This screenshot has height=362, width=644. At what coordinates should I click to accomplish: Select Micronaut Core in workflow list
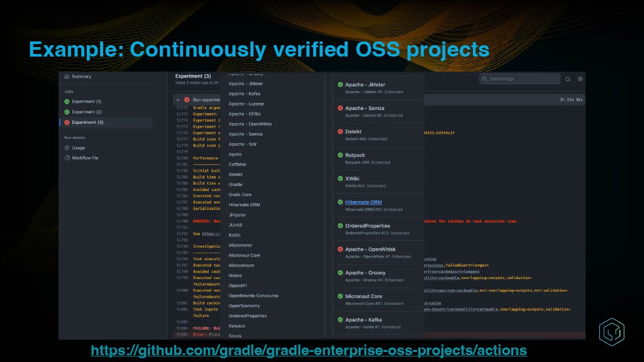(245, 255)
